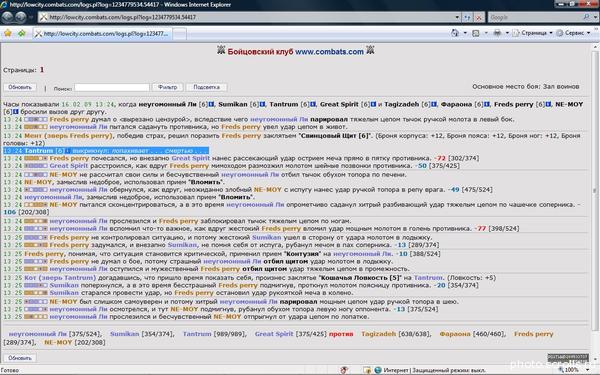This screenshot has width=600, height=375.
Task: Refresh the page using address bar icon
Action: [x=467, y=17]
